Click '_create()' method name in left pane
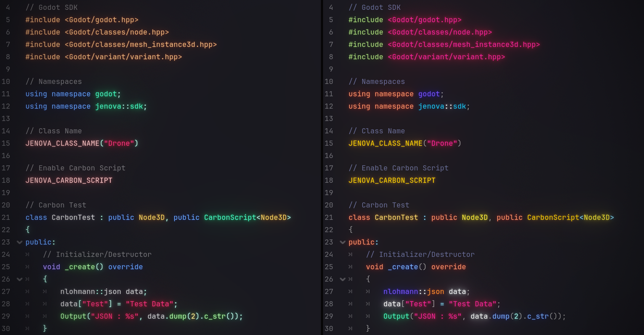 (x=84, y=267)
